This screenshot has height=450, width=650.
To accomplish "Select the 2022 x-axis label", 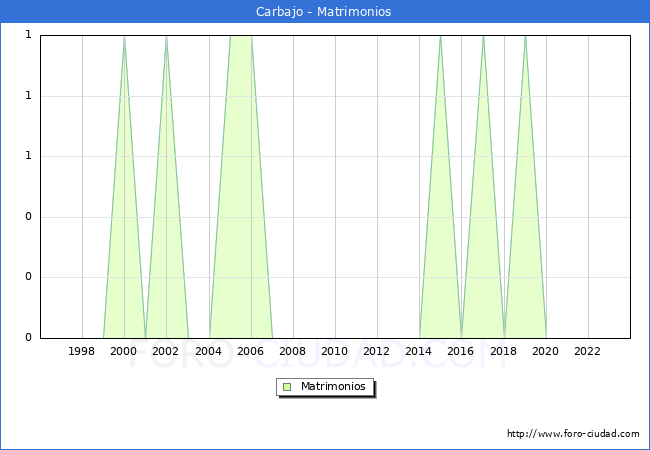I will pyautogui.click(x=587, y=351).
